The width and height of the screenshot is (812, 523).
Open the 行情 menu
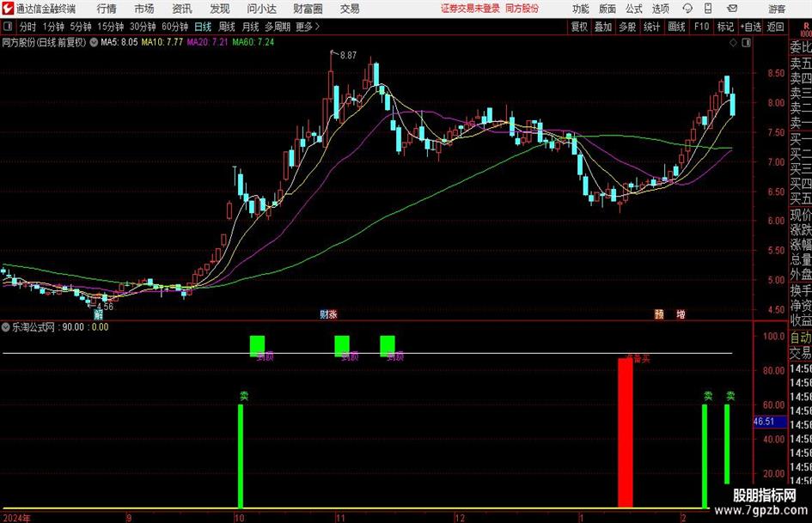[107, 9]
